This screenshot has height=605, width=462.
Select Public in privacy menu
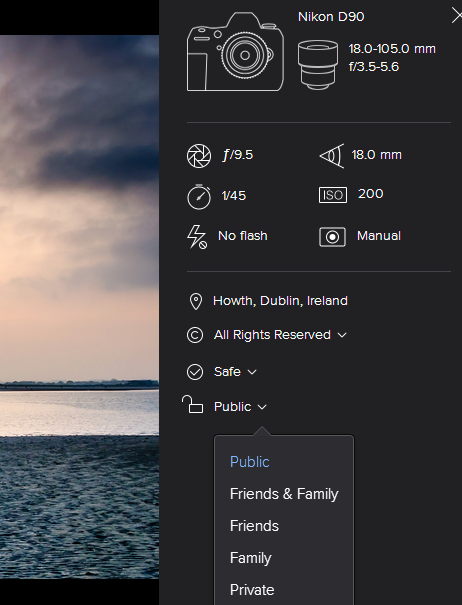point(250,462)
